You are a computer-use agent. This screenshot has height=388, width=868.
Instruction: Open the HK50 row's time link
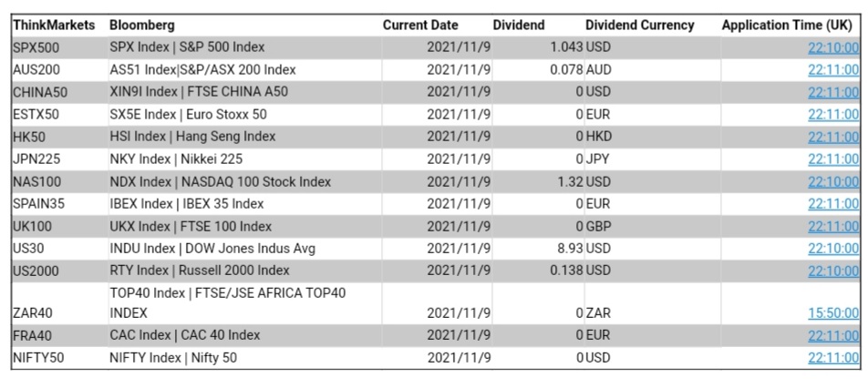(x=832, y=137)
